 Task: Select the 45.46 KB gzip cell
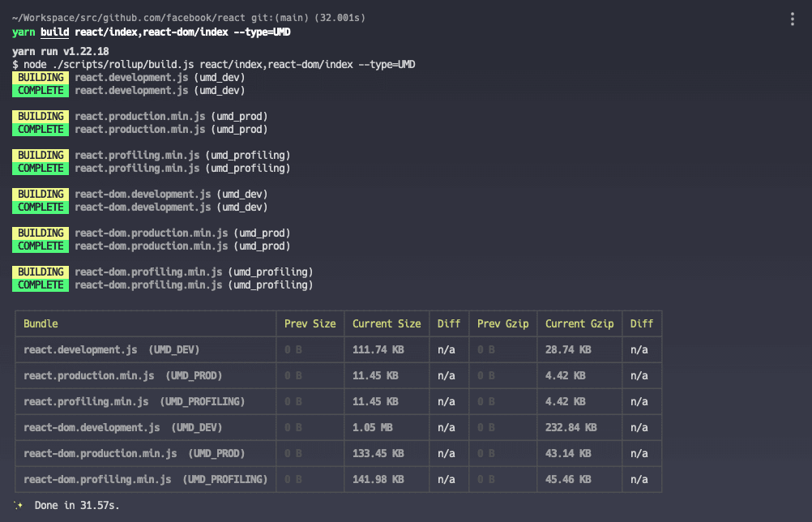[568, 479]
